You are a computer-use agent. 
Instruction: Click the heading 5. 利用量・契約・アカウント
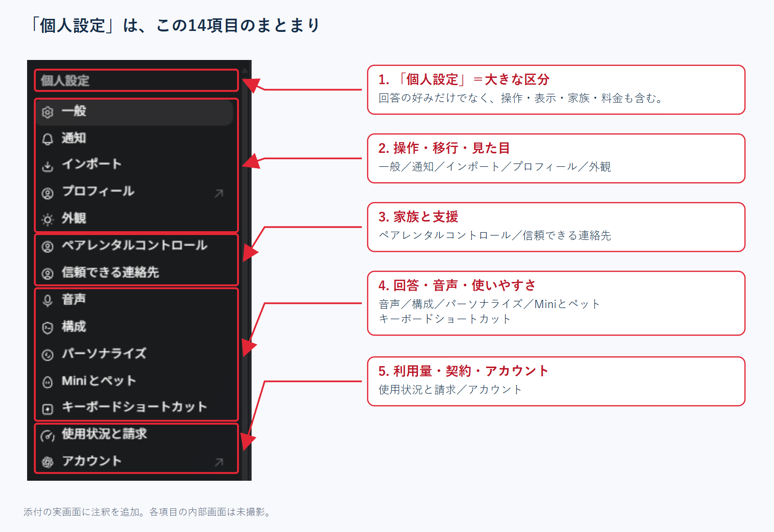[463, 371]
